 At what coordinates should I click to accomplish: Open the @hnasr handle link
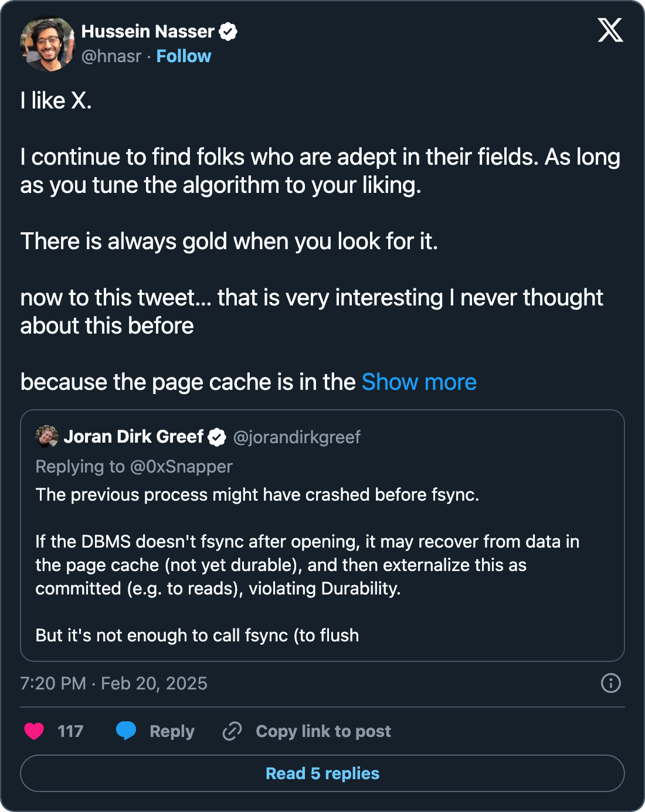point(111,56)
